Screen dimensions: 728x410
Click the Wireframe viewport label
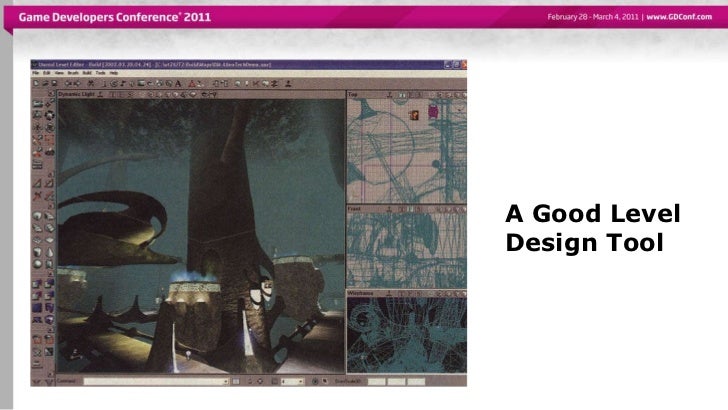point(361,293)
